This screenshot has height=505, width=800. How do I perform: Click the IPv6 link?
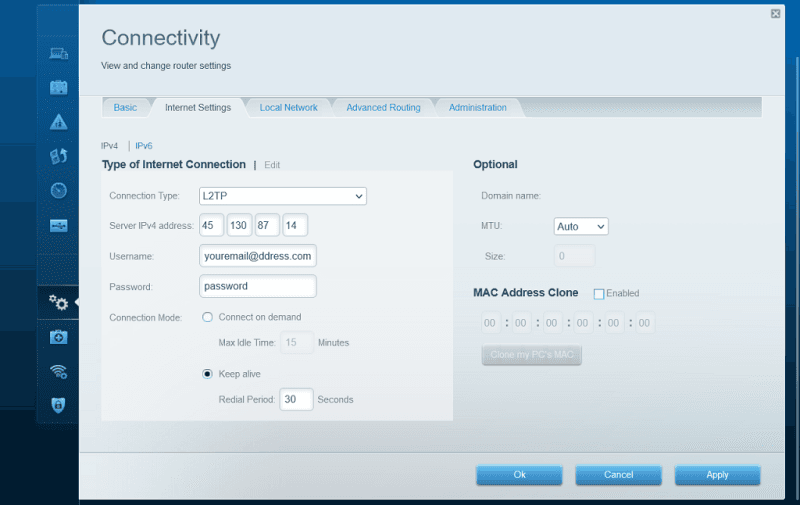[x=144, y=146]
